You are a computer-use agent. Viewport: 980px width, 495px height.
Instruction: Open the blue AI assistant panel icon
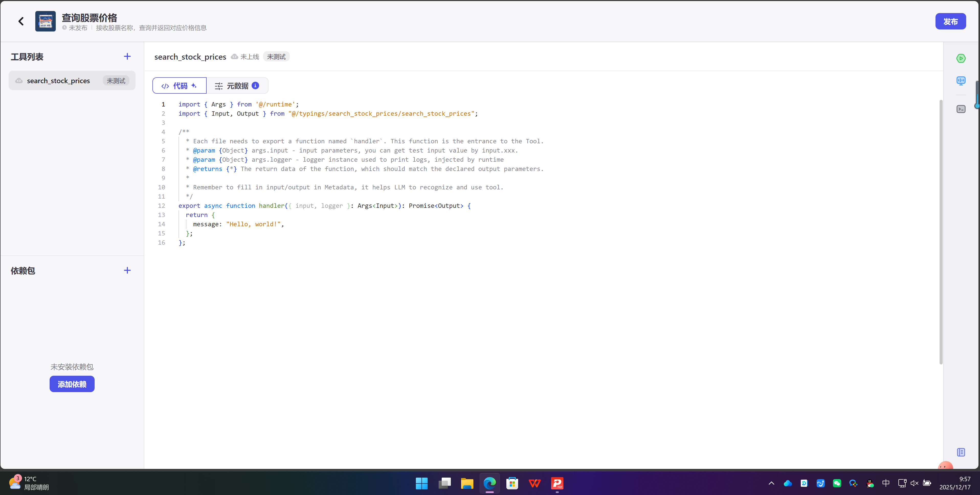point(961,81)
